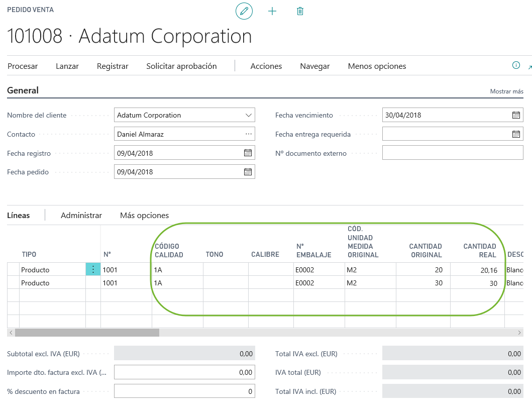
Task: Click the Subtotal excl. IVA value field
Action: 184,353
